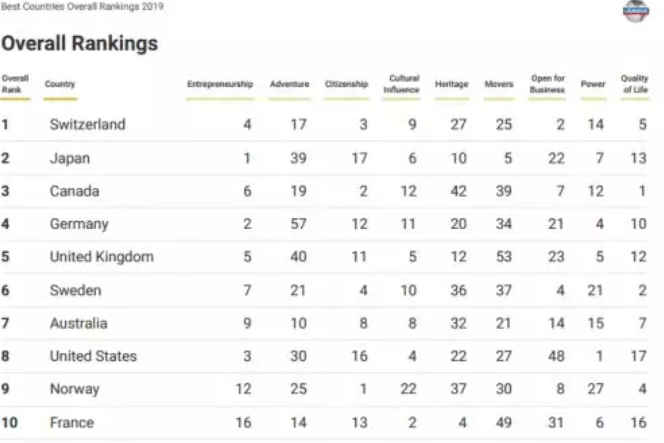Select Canada in the rankings table
The image size is (664, 443).
(75, 191)
